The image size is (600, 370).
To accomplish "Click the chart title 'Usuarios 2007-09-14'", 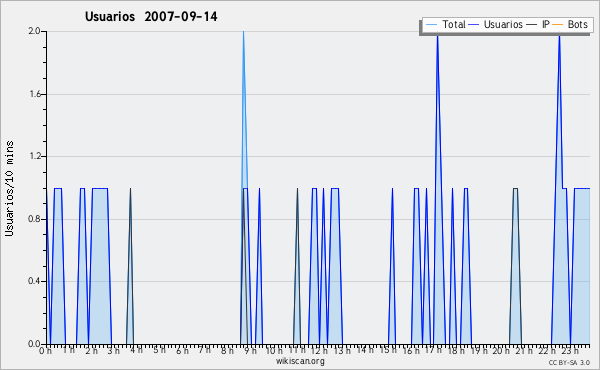I will click(x=151, y=16).
